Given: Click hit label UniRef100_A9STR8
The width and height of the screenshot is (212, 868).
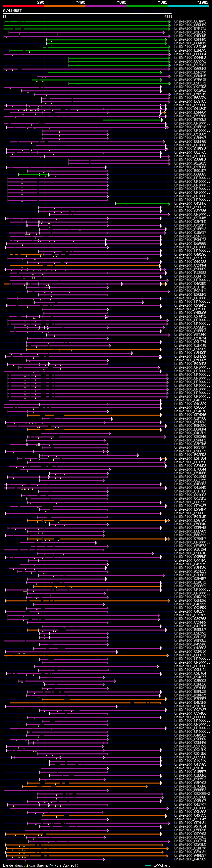Looking at the screenshot, I should (190, 87).
